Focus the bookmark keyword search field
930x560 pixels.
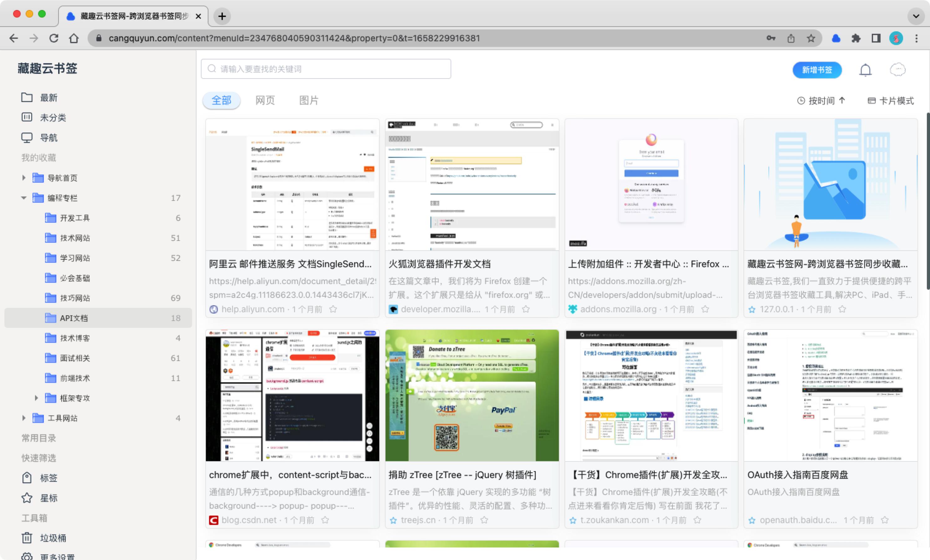(326, 69)
